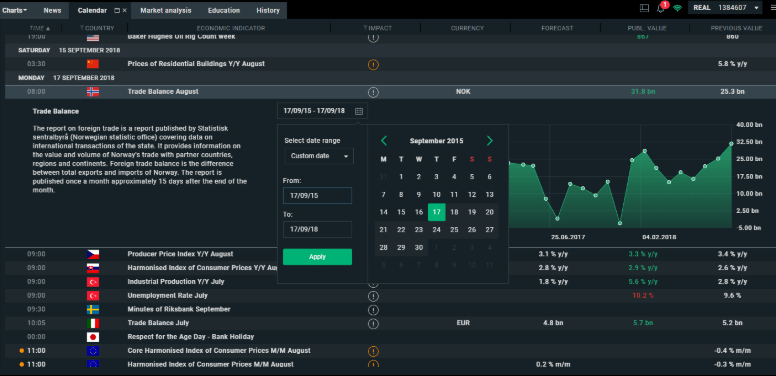Click Italy flag in Trade Balance July row
776x376 pixels.
point(93,323)
